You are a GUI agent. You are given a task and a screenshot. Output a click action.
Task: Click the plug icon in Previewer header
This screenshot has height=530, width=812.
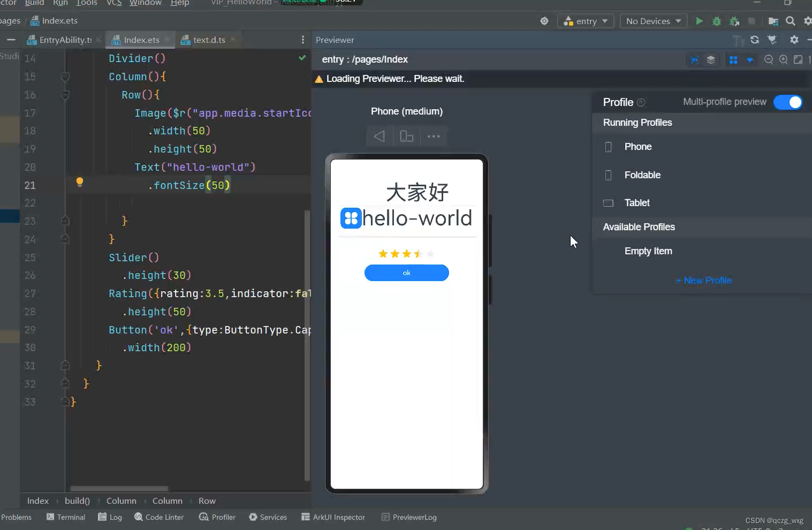tap(772, 40)
